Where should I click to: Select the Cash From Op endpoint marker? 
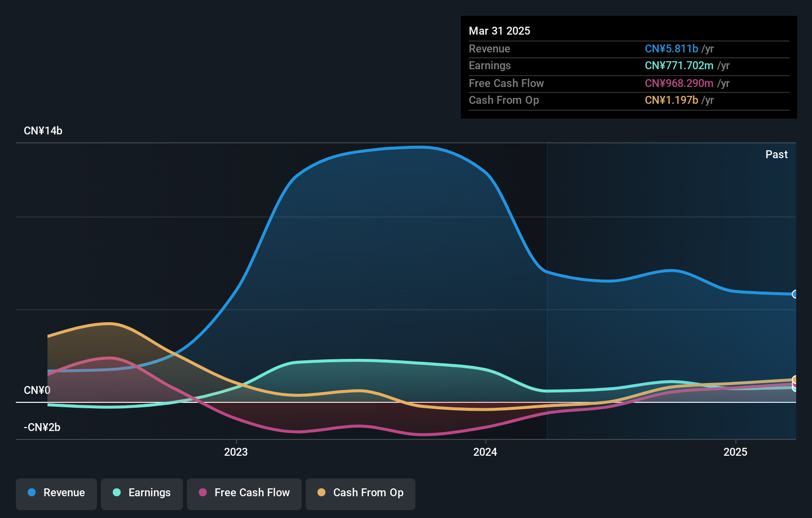tap(795, 380)
